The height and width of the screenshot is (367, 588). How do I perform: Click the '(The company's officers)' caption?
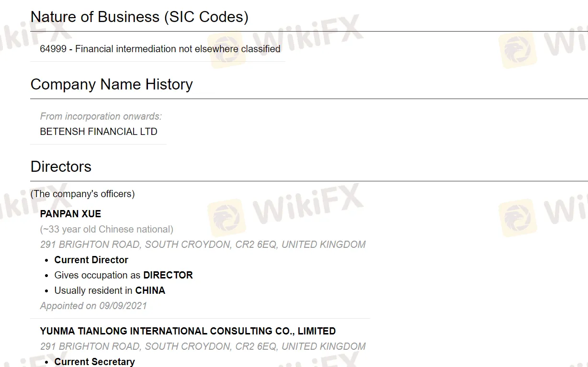point(82,194)
